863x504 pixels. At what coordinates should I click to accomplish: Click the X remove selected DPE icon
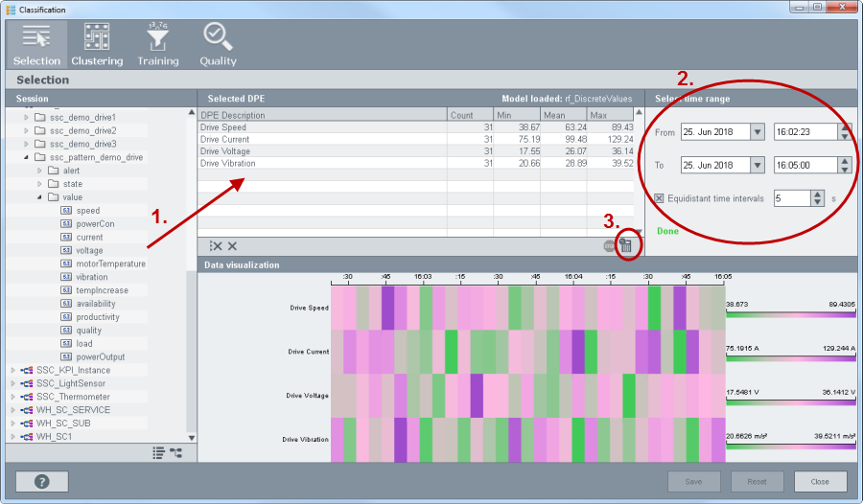[x=232, y=246]
